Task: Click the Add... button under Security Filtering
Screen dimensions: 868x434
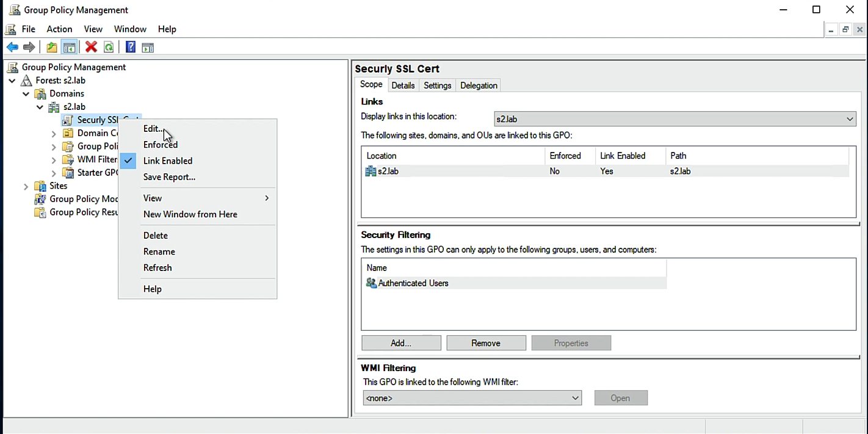Action: click(x=401, y=343)
